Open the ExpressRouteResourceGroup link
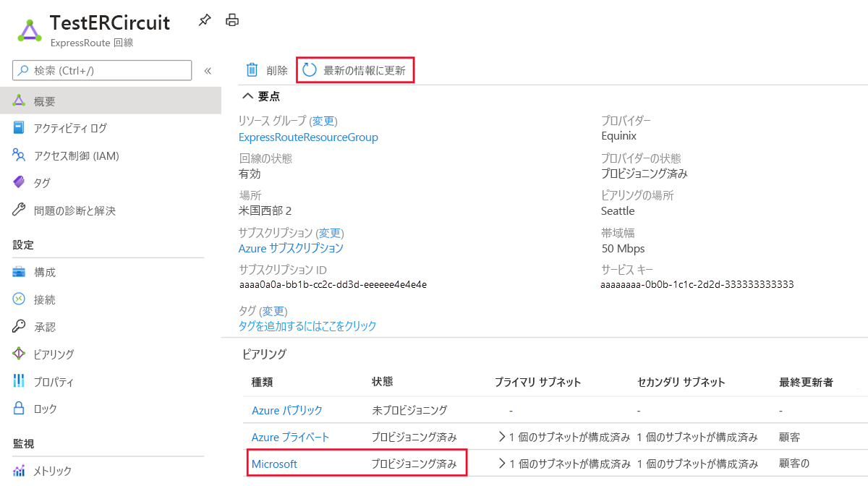The height and width of the screenshot is (486, 868). pos(308,137)
